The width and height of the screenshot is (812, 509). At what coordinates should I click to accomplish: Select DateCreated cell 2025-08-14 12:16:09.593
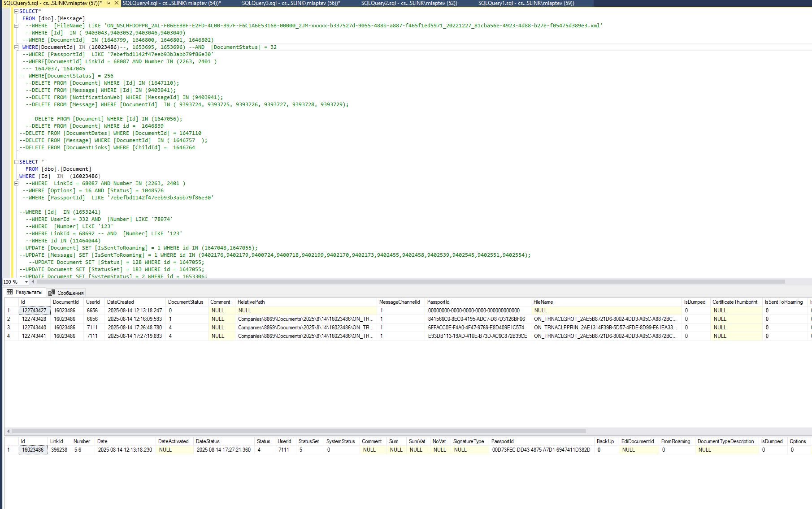click(x=135, y=319)
